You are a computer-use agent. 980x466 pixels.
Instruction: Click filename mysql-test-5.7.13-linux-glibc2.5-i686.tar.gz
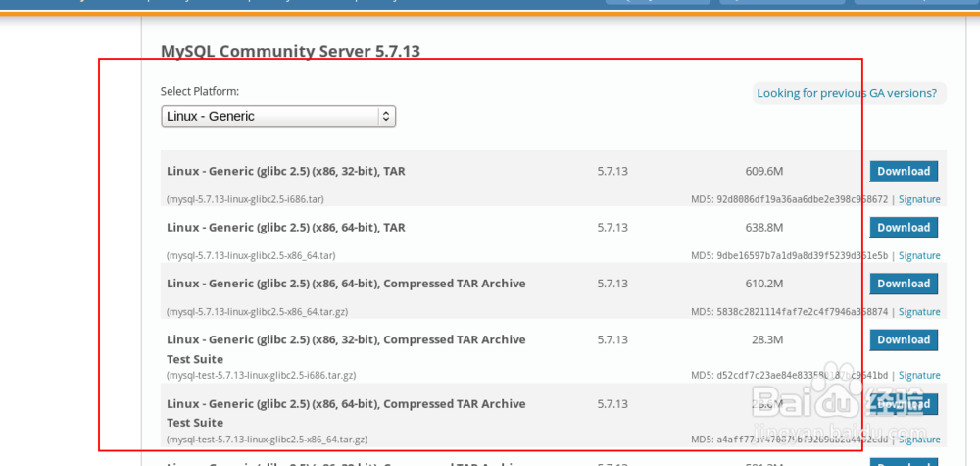coord(262,376)
